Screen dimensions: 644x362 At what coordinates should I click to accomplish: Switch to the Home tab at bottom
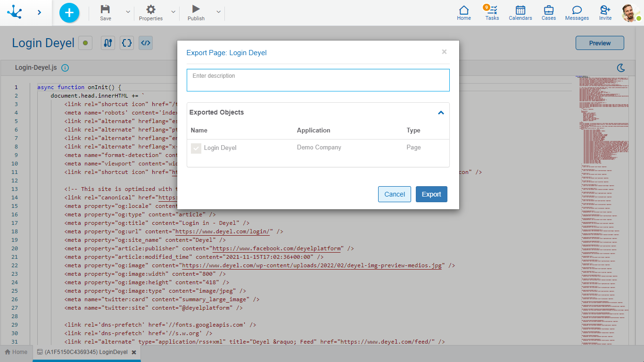pos(16,352)
